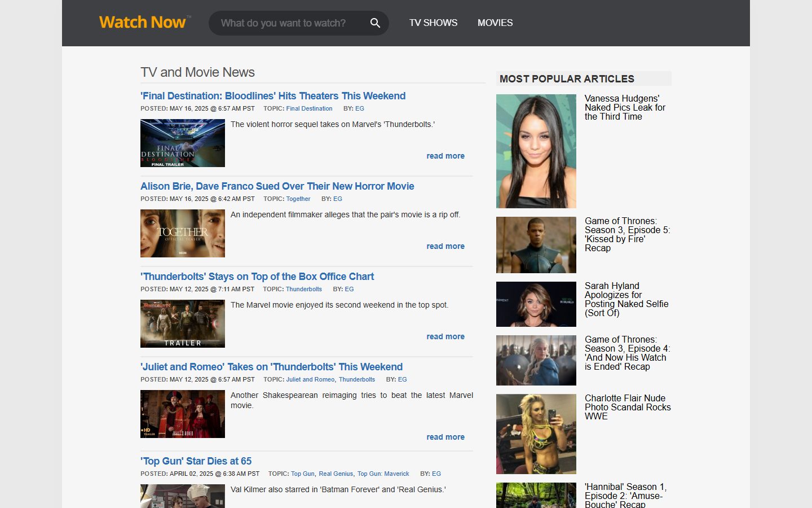
Task: Click posted date 'MAY 12, 2025 @ 7:11 AM PST'
Action: 212,289
